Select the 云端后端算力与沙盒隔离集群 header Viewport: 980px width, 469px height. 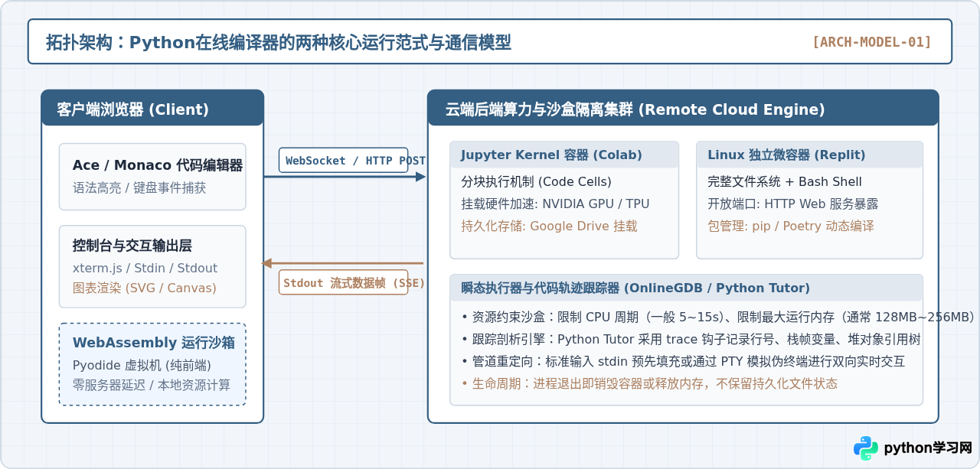point(683,108)
